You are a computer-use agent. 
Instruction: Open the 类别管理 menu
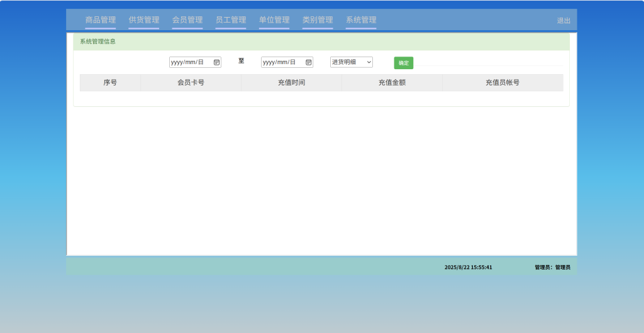(318, 19)
